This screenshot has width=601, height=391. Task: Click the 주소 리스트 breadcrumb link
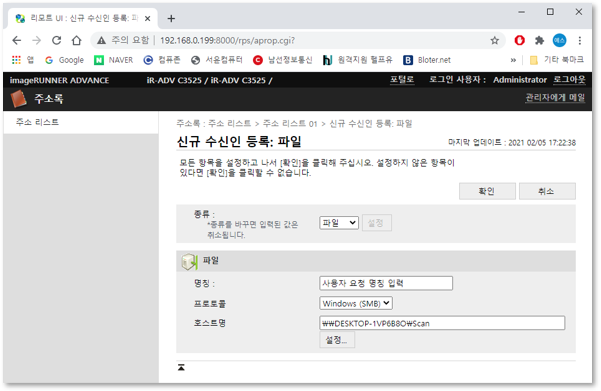coord(230,123)
